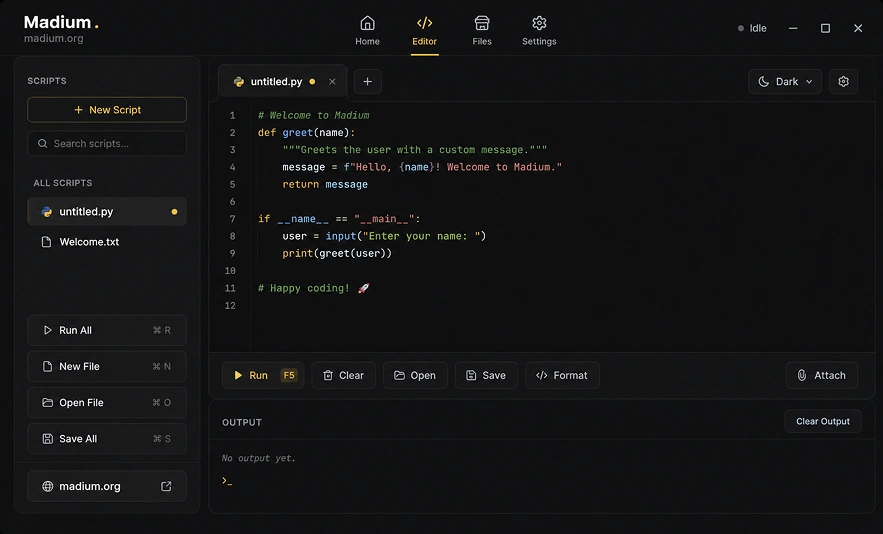Screen dimensions: 883x534
Task: Click the SCRIPTS sidebar heading
Action: 47,81
